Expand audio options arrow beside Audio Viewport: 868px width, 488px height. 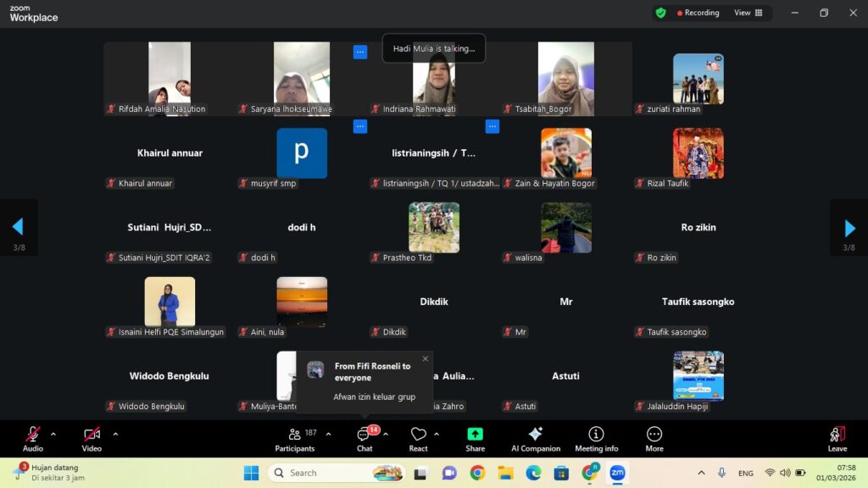53,435
